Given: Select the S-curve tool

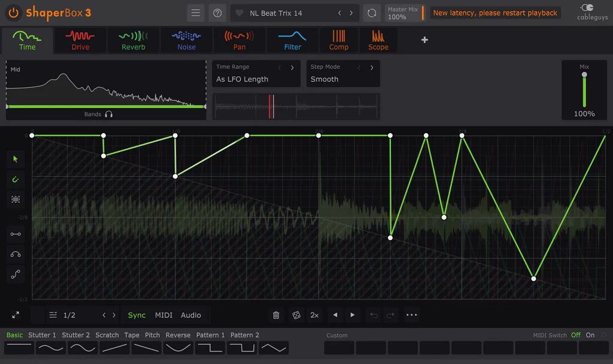Looking at the screenshot, I should point(16,274).
